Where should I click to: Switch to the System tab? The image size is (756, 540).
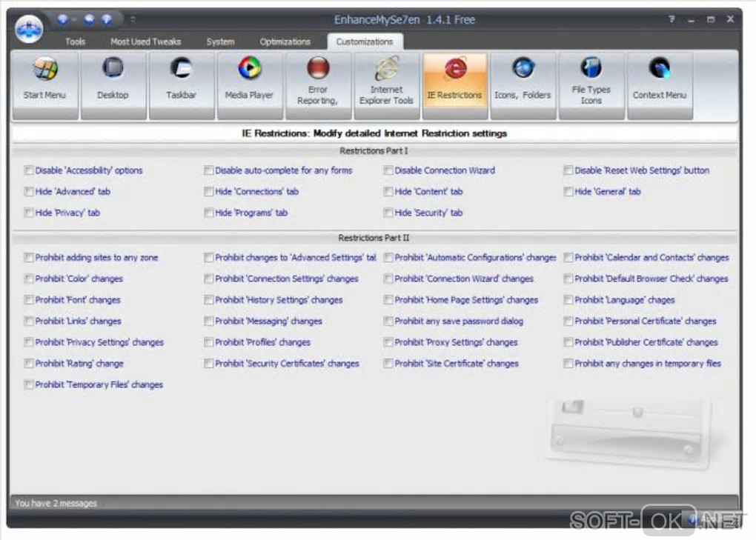[220, 42]
